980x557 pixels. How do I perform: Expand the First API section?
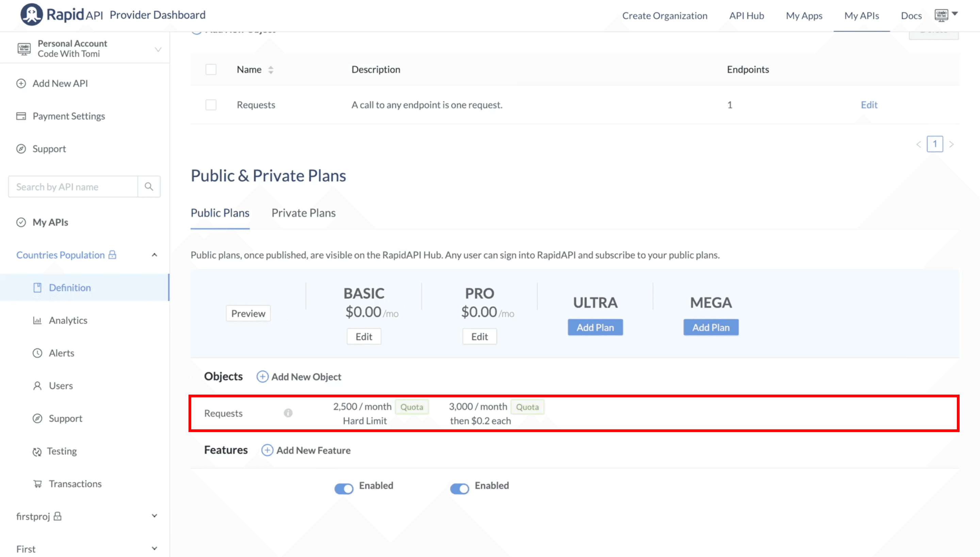(154, 548)
